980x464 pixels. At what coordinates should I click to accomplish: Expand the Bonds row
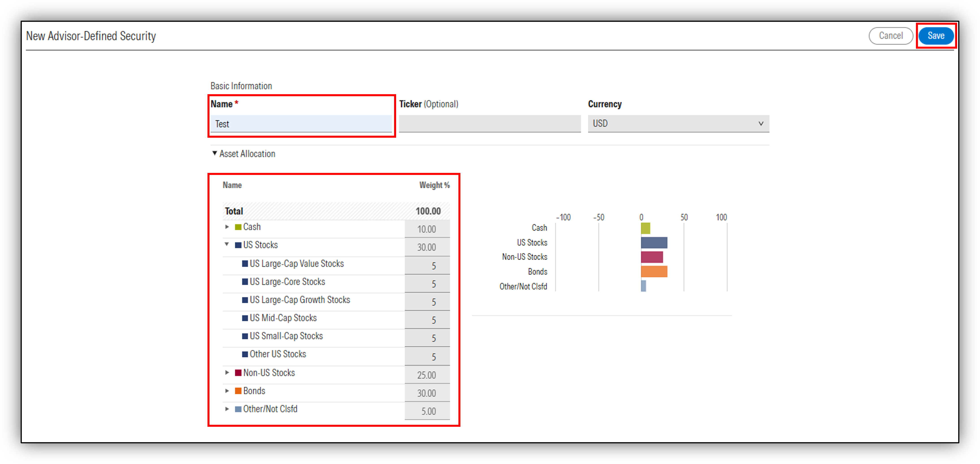(227, 390)
